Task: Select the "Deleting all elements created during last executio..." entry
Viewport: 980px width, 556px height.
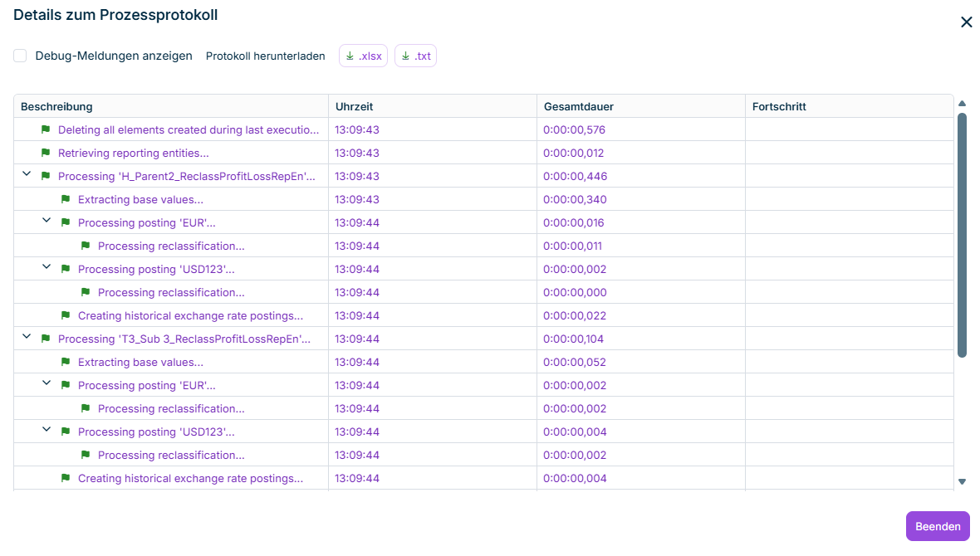Action: point(189,130)
